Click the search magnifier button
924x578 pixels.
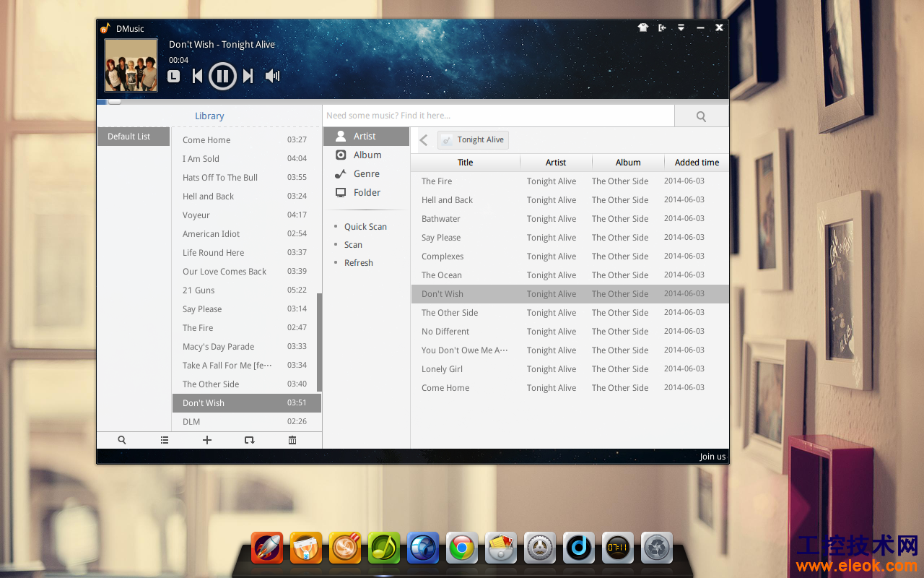[x=701, y=116]
